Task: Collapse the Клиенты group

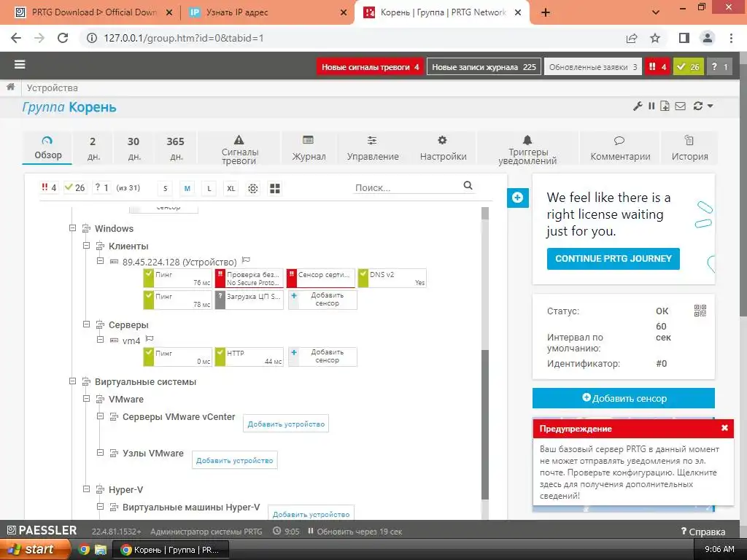Action: coord(86,246)
